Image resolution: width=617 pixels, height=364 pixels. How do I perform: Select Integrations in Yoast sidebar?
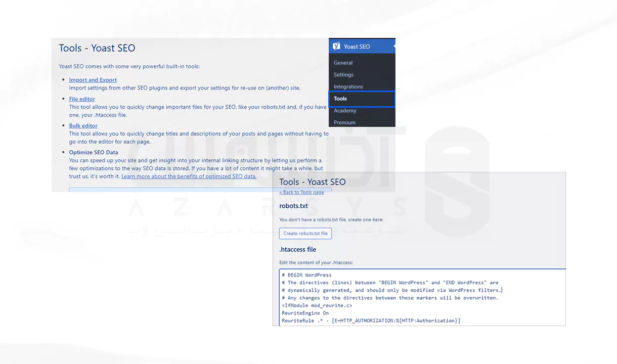[x=348, y=86]
